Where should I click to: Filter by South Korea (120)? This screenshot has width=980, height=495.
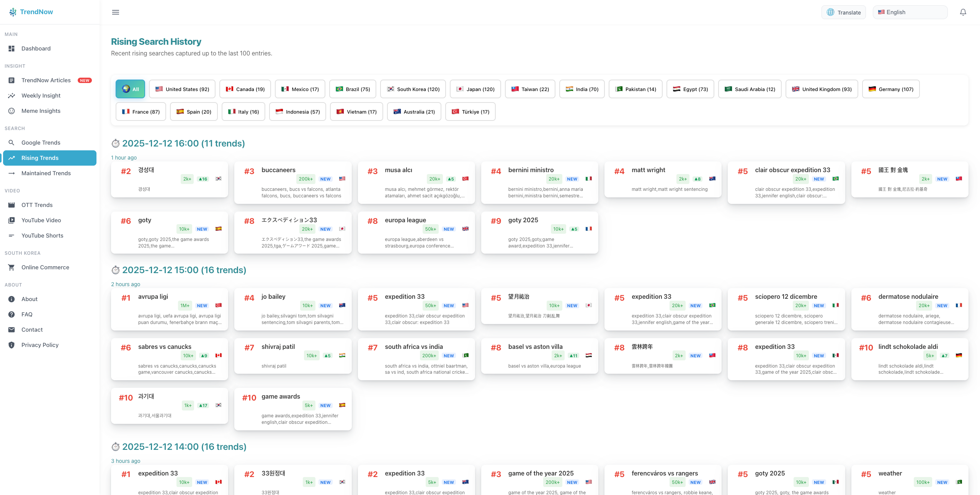[413, 89]
